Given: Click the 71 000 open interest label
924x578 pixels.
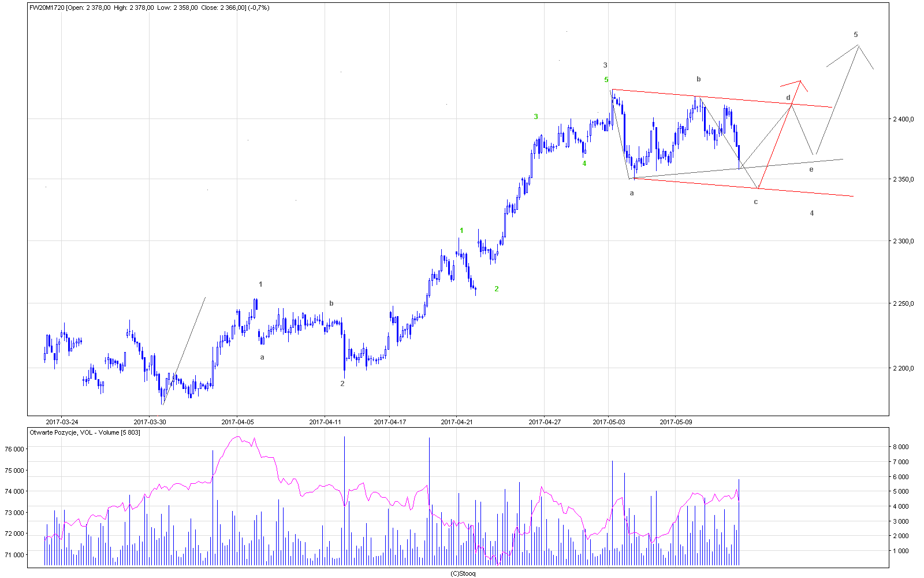Looking at the screenshot, I should [x=14, y=555].
